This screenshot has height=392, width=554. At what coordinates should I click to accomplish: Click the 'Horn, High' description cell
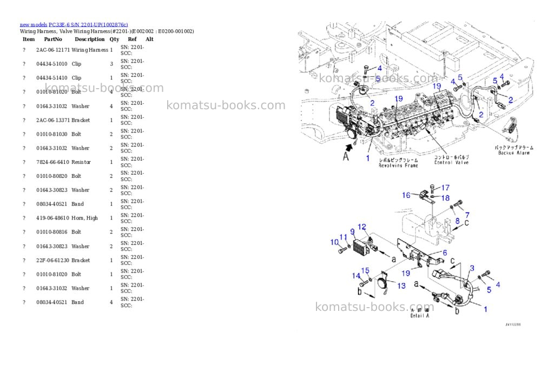[x=84, y=218]
